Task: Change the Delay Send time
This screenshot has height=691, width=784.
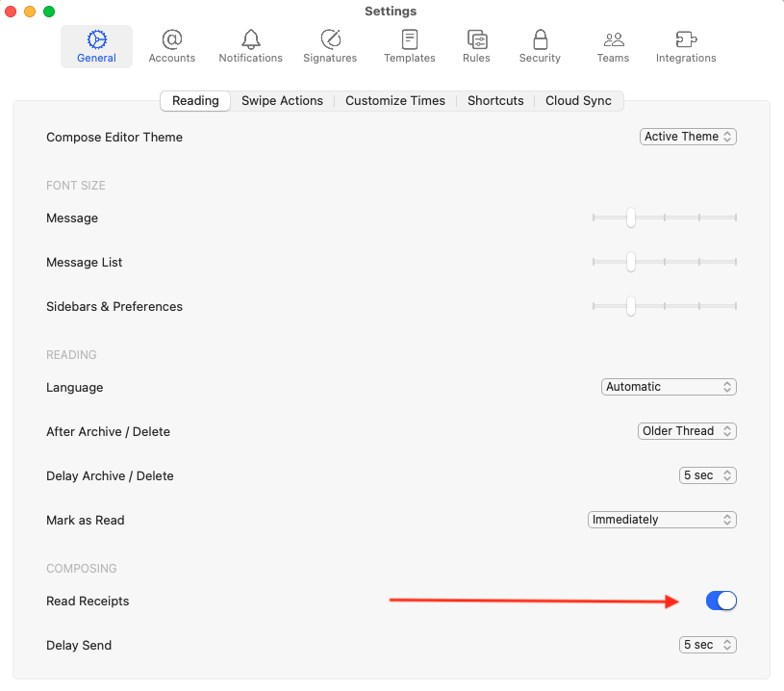Action: coord(707,645)
